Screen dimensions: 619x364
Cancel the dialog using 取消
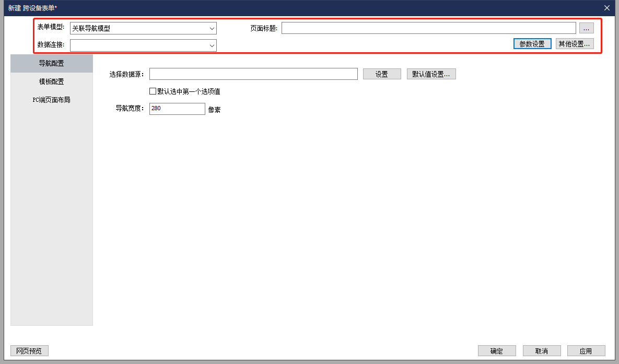pos(541,351)
